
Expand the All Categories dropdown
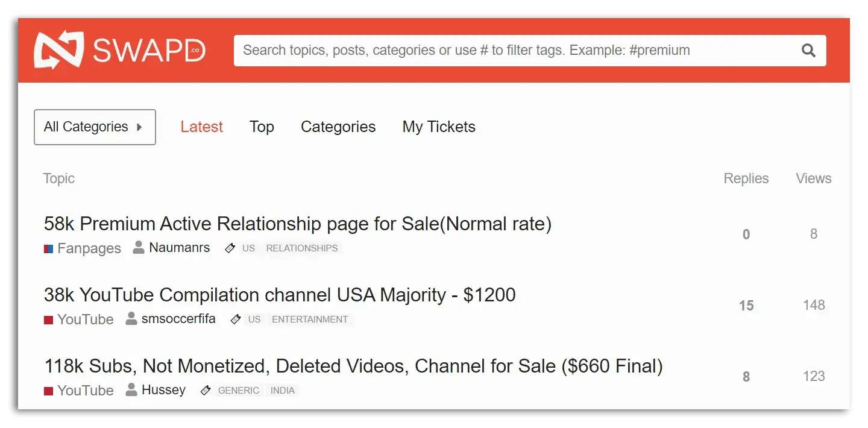pyautogui.click(x=95, y=127)
